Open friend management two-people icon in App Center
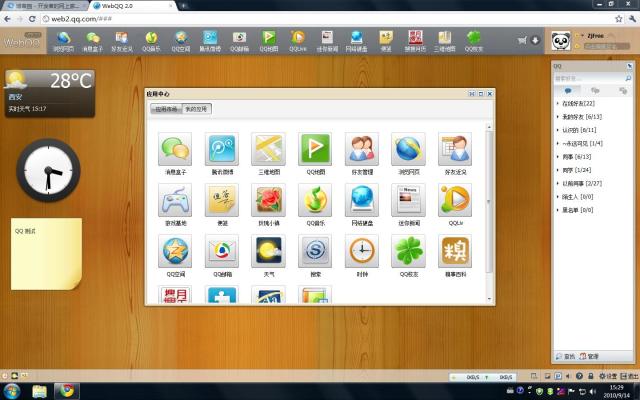 pyautogui.click(x=362, y=149)
